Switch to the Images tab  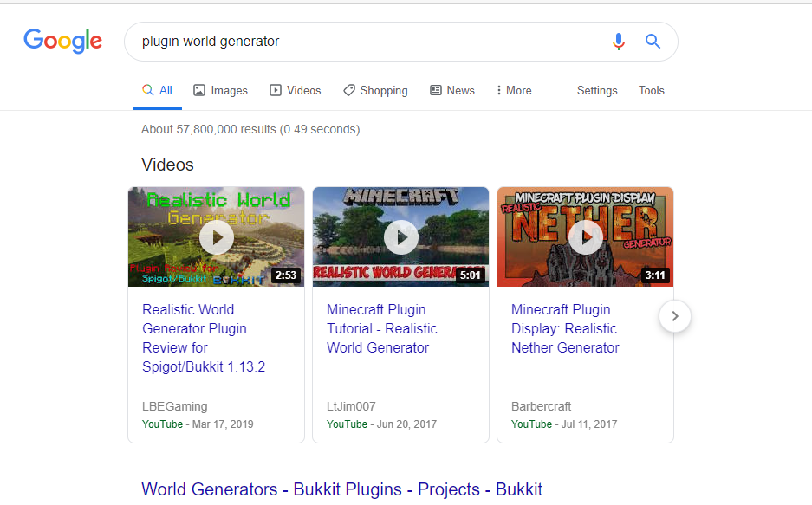(220, 91)
